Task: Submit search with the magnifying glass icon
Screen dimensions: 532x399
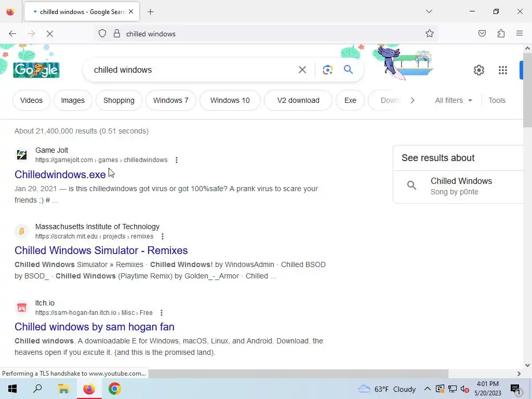Action: click(348, 70)
